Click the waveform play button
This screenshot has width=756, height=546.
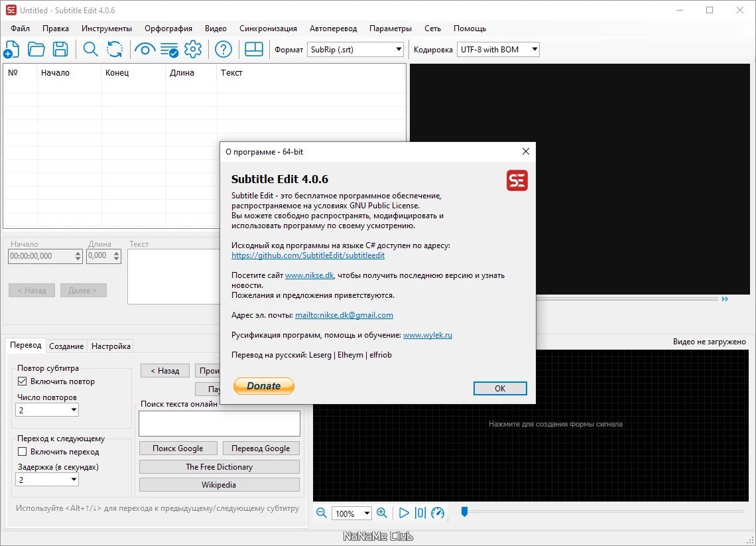(404, 513)
